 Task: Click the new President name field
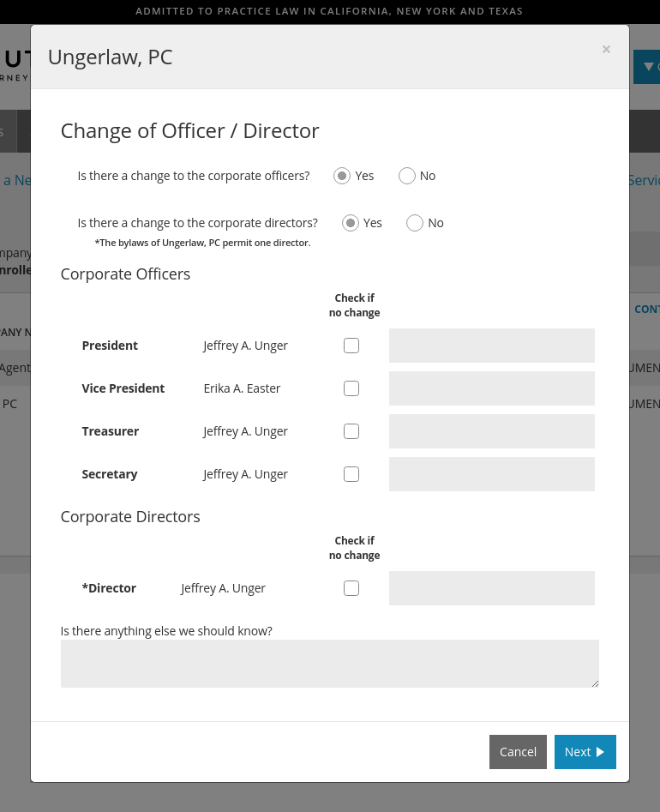[x=491, y=346]
